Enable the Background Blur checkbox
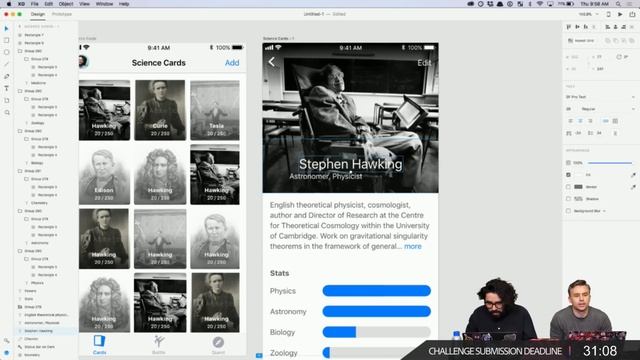 coord(568,211)
